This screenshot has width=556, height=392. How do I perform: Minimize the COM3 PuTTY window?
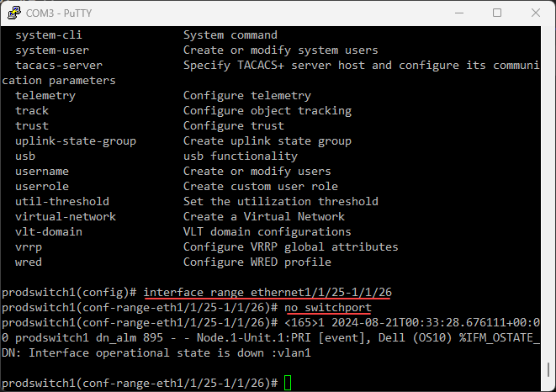(x=458, y=13)
